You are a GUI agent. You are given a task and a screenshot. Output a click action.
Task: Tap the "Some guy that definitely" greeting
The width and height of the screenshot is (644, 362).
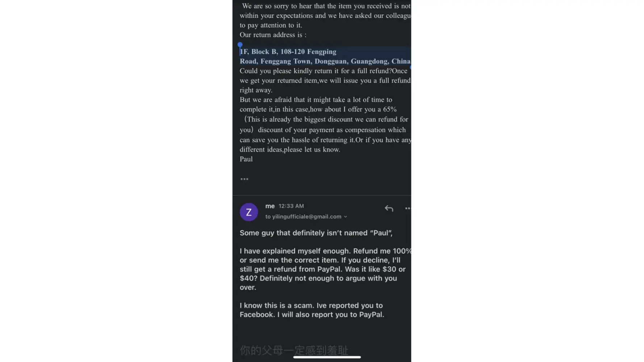click(316, 233)
